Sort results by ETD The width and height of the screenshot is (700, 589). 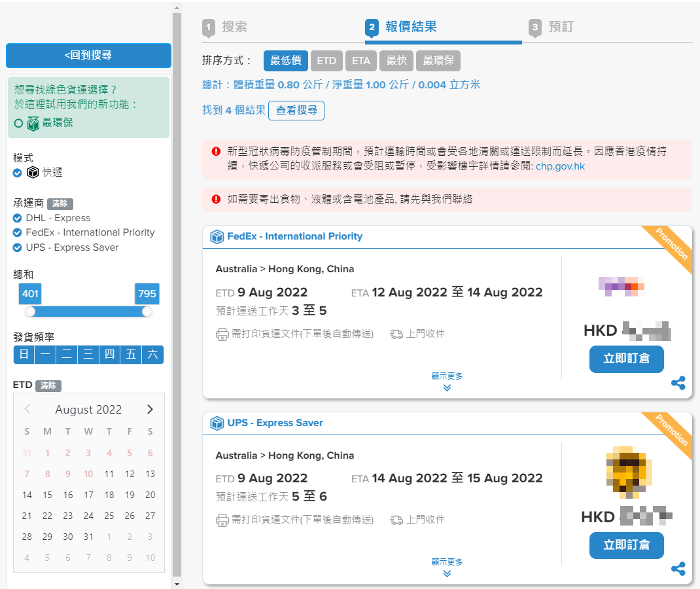[x=326, y=61]
